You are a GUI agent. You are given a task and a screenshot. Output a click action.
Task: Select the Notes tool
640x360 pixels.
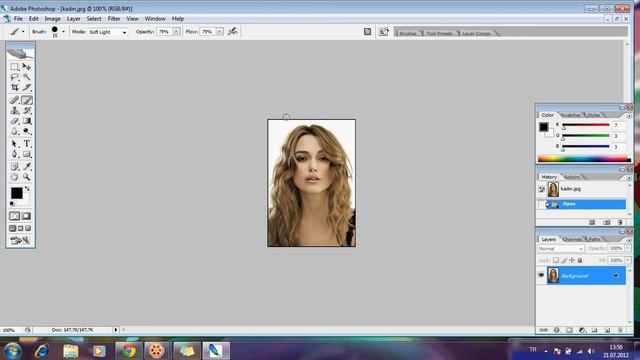pos(15,167)
